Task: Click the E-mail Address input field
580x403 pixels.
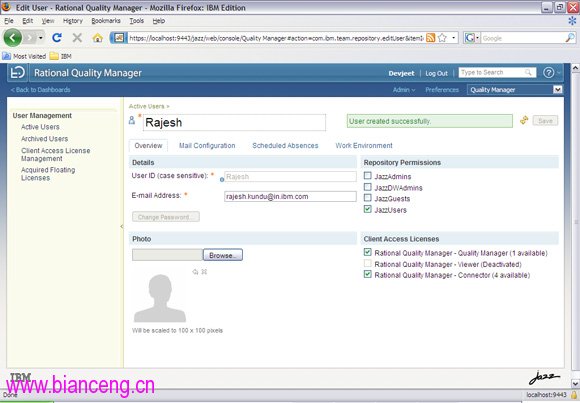Action: coord(290,197)
